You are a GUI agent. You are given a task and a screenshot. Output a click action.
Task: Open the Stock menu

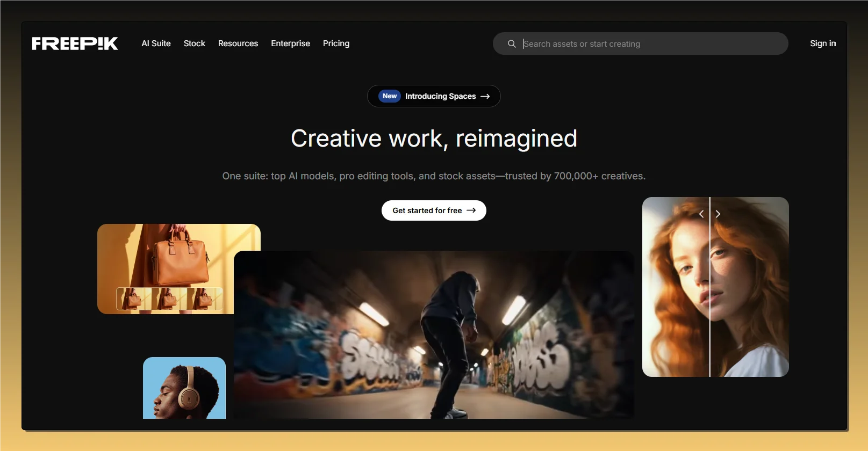pos(194,43)
